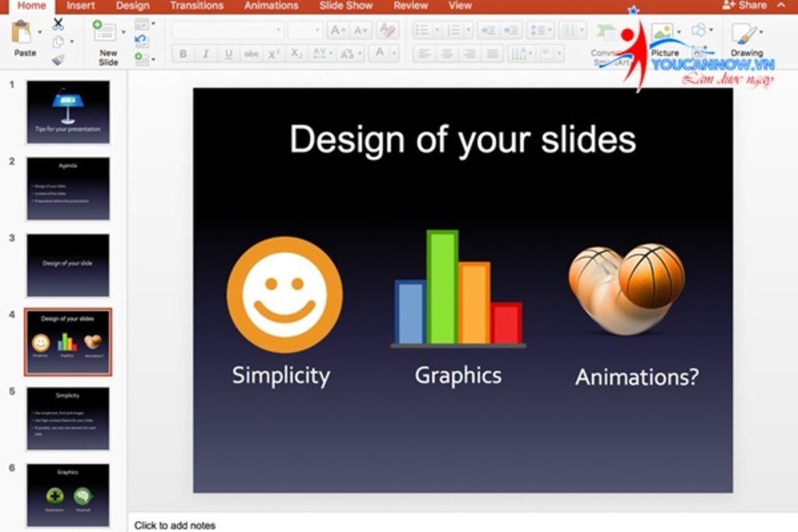Screen dimensions: 798x532
Task: Select the Format Painter brush icon
Action: (x=58, y=59)
